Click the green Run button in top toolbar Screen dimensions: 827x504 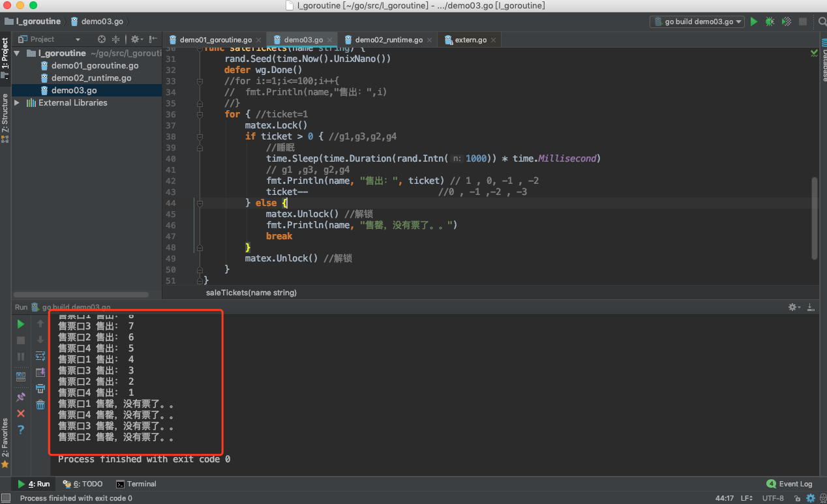click(x=754, y=22)
